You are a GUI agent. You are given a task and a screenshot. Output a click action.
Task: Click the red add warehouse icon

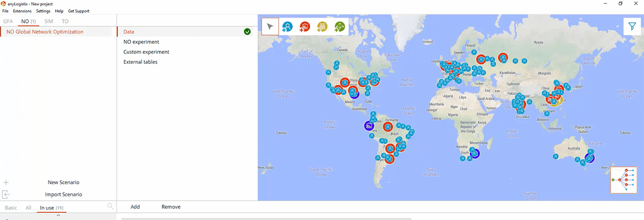pyautogui.click(x=305, y=26)
